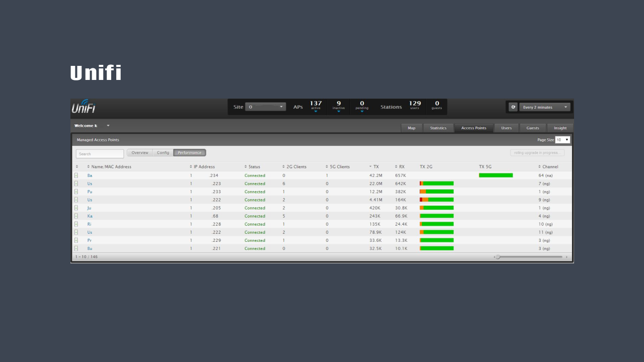Click the refresh icon beside the interval dropdown

(x=513, y=107)
